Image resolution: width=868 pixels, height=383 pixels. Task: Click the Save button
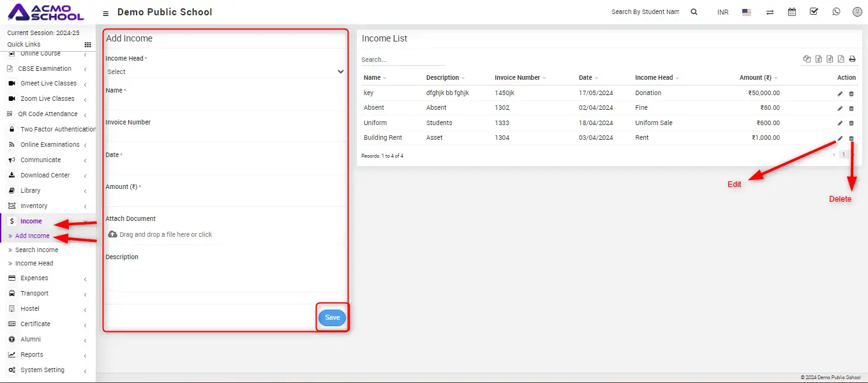point(332,318)
